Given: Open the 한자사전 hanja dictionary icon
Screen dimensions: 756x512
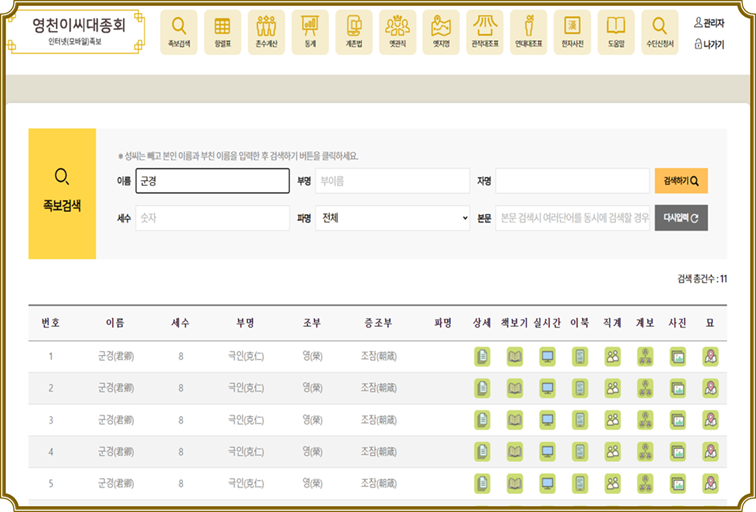Looking at the screenshot, I should click(572, 32).
